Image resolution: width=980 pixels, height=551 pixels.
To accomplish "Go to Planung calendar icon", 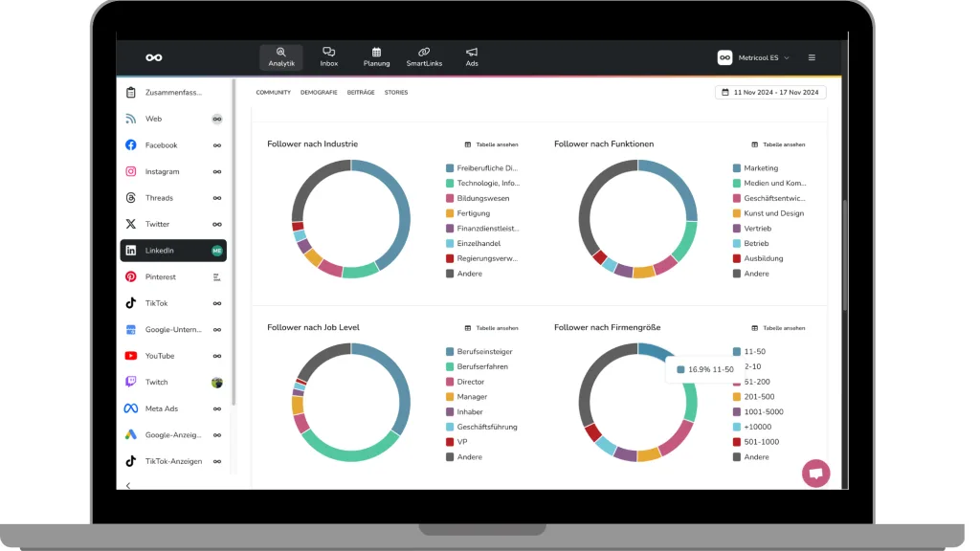I will [x=376, y=57].
